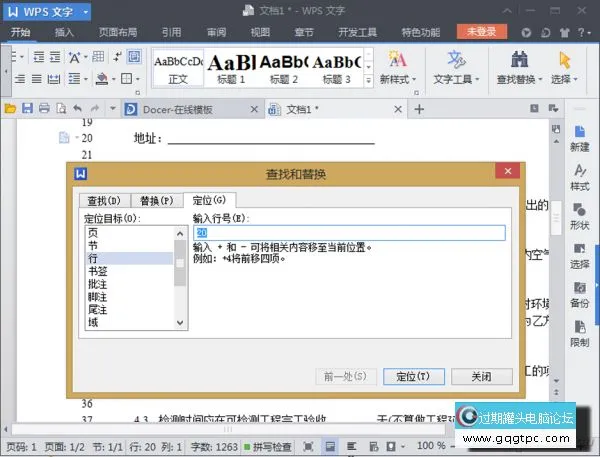Save document with the floppy disk icon
The width and height of the screenshot is (600, 457).
(x=27, y=109)
